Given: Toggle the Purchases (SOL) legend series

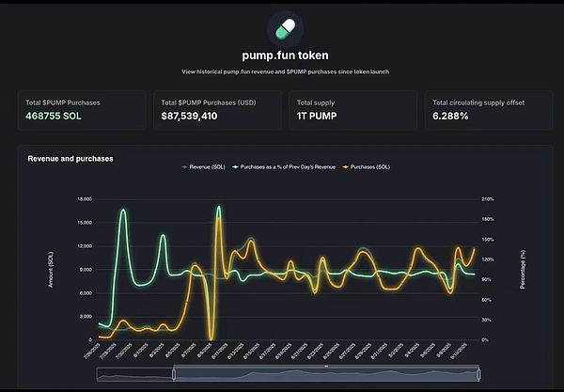Looking at the screenshot, I should point(367,167).
